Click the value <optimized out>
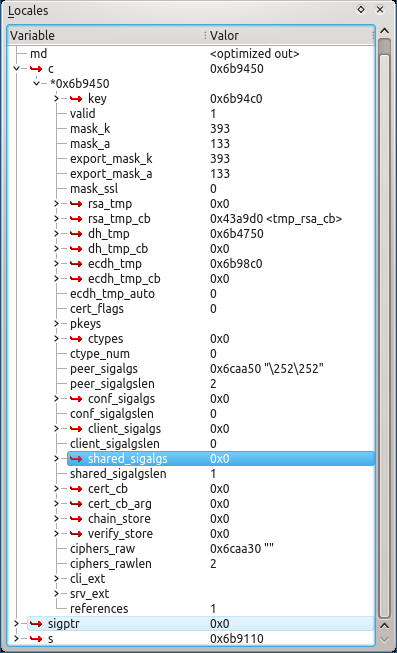 pyautogui.click(x=255, y=54)
